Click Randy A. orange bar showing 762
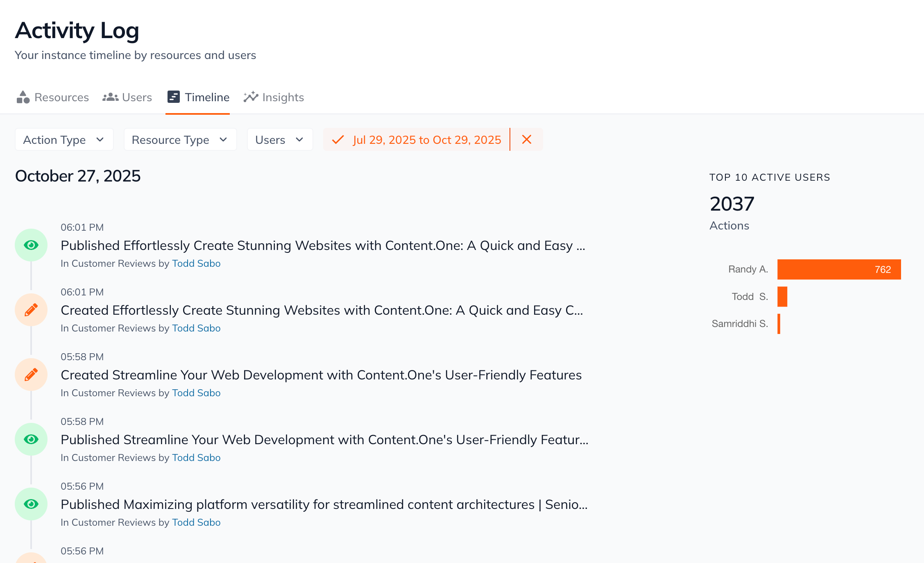This screenshot has height=563, width=924. point(839,269)
